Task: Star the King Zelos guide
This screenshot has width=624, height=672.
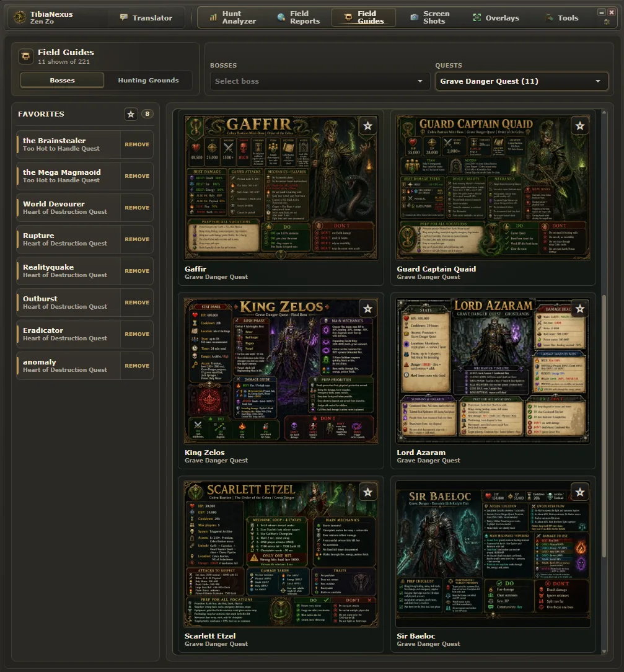Action: pos(367,309)
